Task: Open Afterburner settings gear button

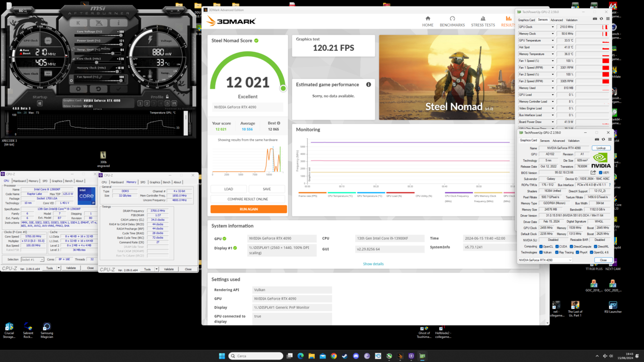Action: 78,89
